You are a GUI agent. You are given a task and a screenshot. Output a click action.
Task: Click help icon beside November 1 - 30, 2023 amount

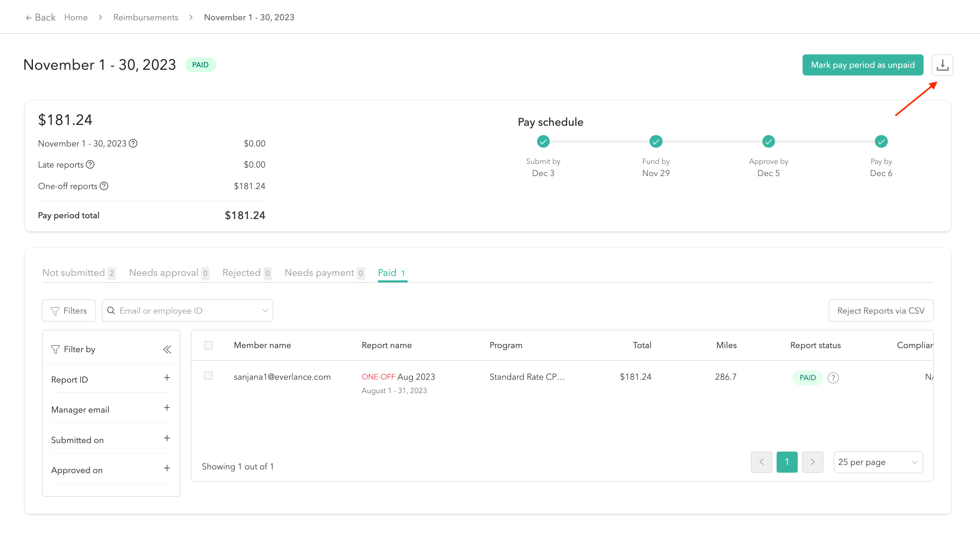pyautogui.click(x=133, y=143)
